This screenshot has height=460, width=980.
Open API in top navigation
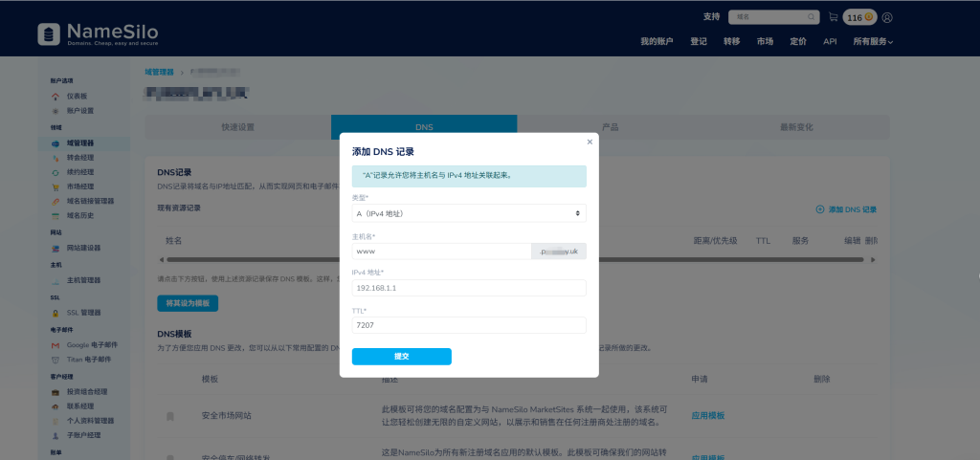[830, 42]
